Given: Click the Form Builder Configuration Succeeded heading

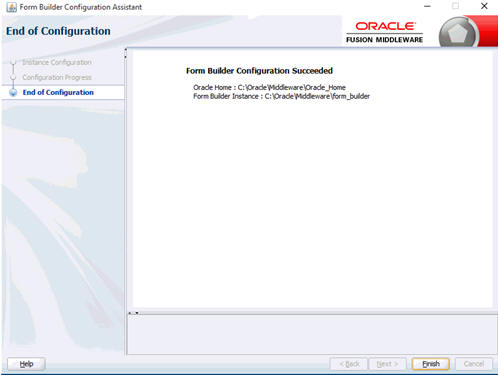Looking at the screenshot, I should pos(259,71).
